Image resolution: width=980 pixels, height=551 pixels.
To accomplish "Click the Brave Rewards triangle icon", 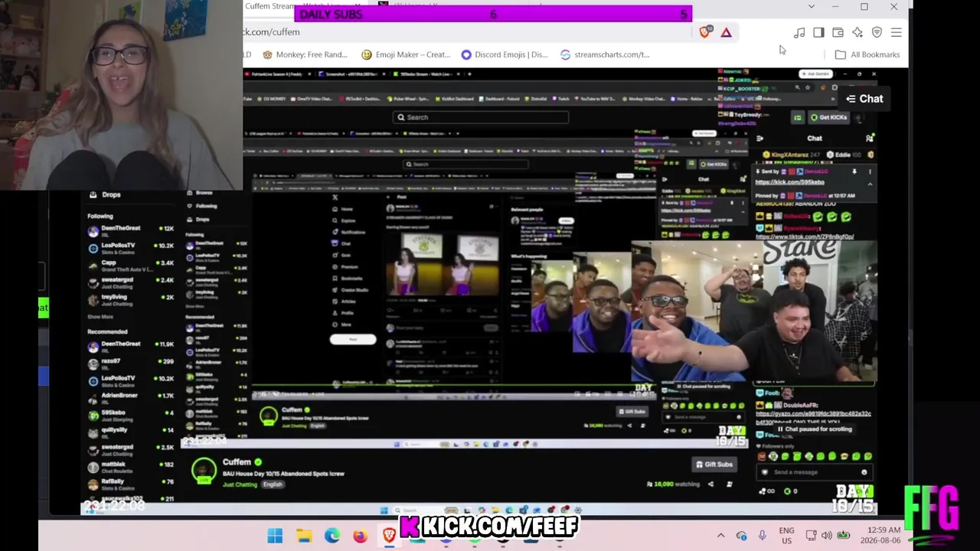I will click(726, 32).
